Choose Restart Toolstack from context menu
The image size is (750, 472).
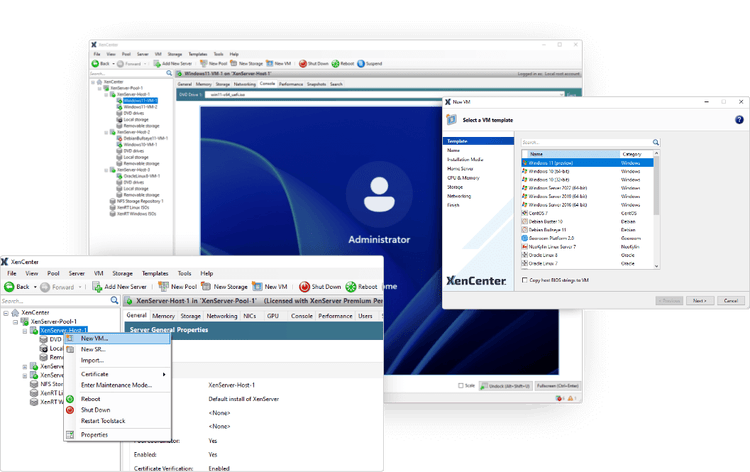click(103, 421)
